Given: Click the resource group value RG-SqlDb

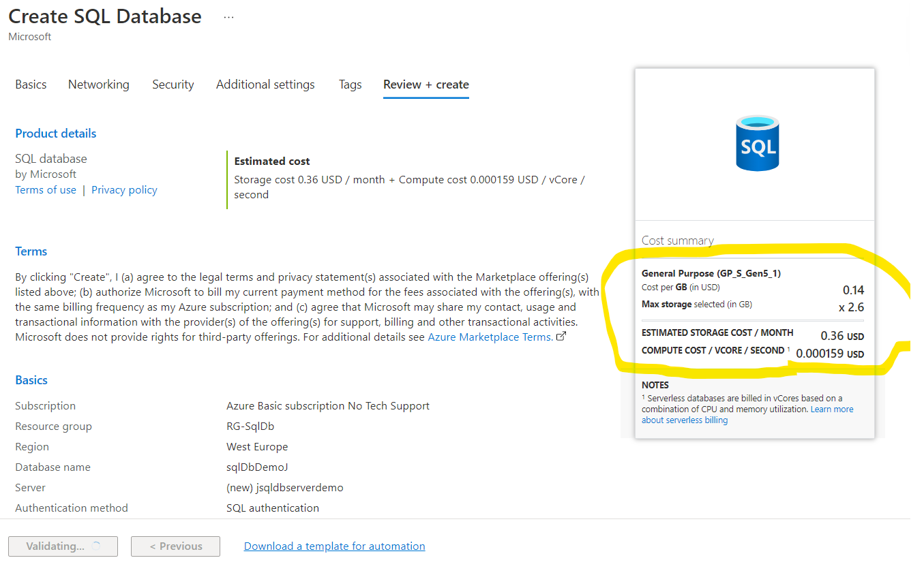Looking at the screenshot, I should click(250, 427).
